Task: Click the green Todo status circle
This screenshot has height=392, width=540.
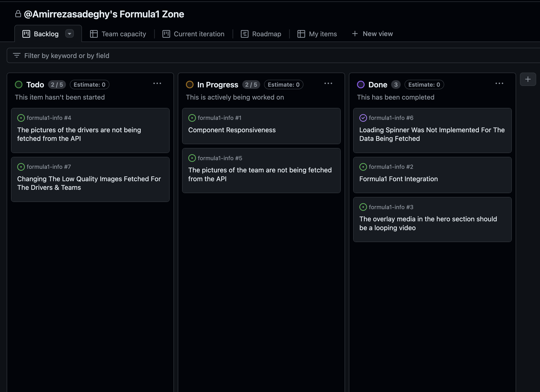Action: [x=19, y=85]
